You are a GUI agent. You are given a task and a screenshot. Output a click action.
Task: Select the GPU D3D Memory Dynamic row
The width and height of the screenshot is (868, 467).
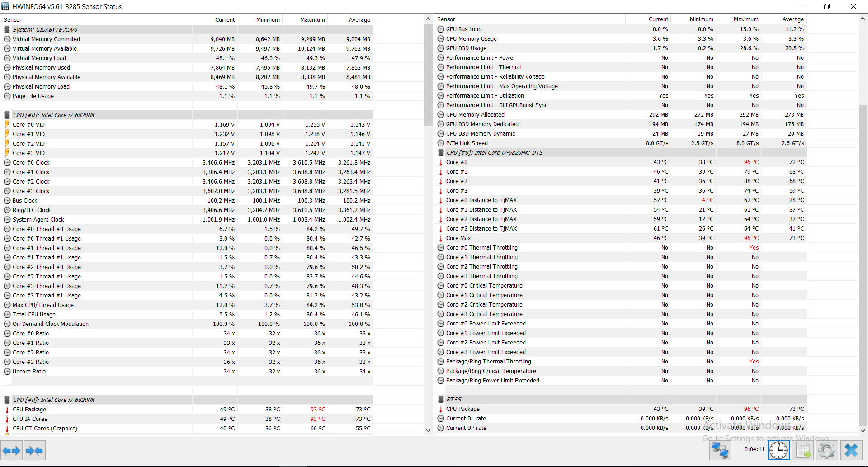point(621,134)
